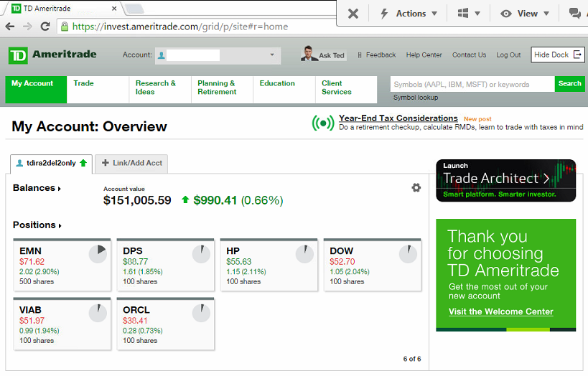This screenshot has width=588, height=376.
Task: Open the DOW ticker symbol
Action: (342, 251)
